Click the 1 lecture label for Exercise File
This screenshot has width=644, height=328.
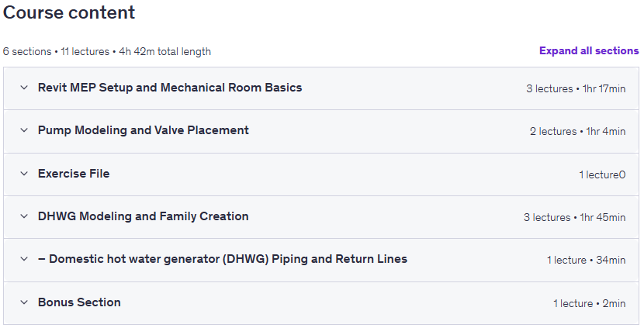(x=603, y=174)
